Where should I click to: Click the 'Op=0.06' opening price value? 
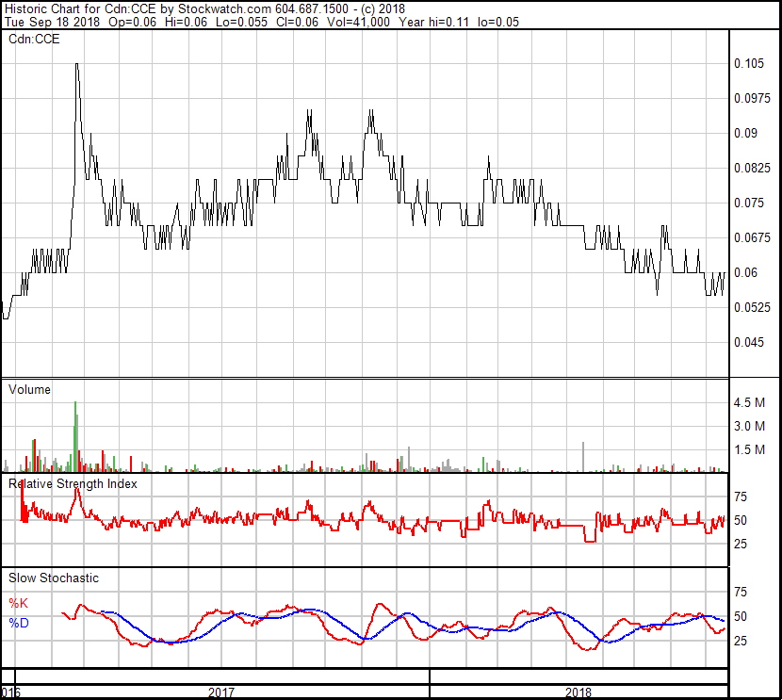point(132,22)
